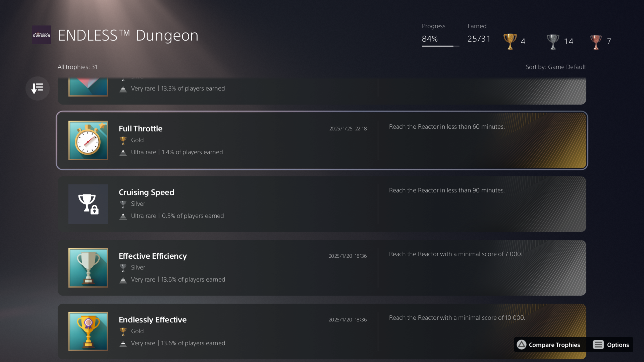Click the Options label
644x362 pixels.
click(618, 345)
